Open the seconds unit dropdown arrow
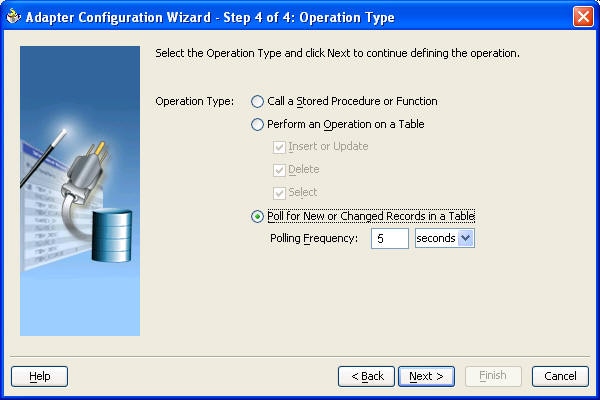Image resolution: width=600 pixels, height=400 pixels. pyautogui.click(x=465, y=238)
